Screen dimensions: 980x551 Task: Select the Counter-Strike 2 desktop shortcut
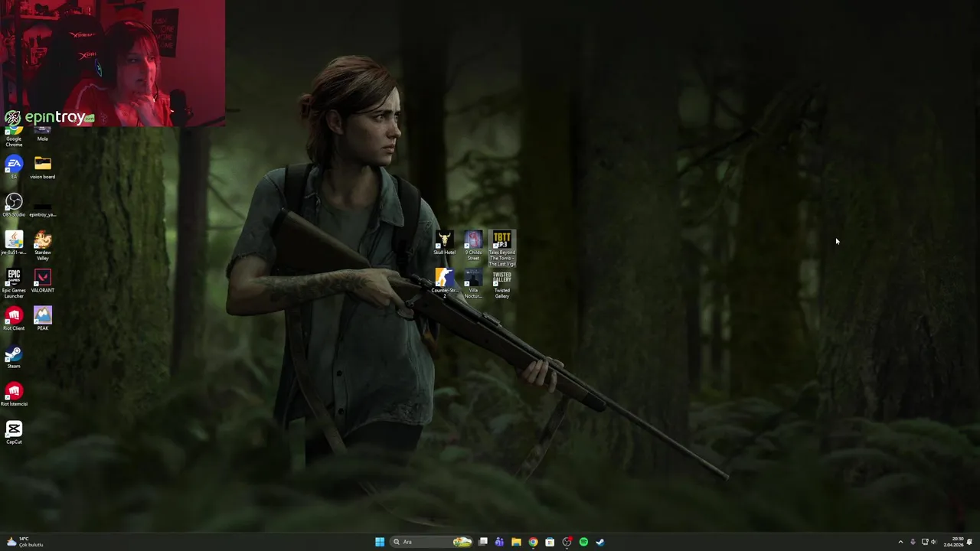[x=444, y=283]
